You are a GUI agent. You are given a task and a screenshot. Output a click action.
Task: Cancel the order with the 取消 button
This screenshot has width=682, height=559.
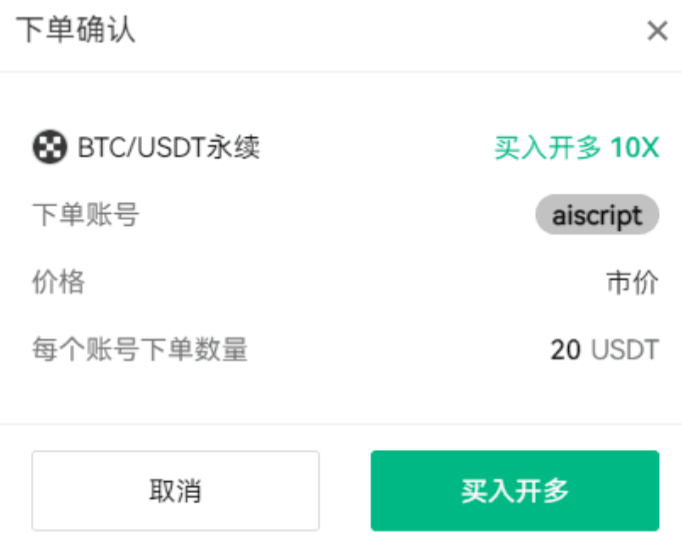click(x=176, y=491)
